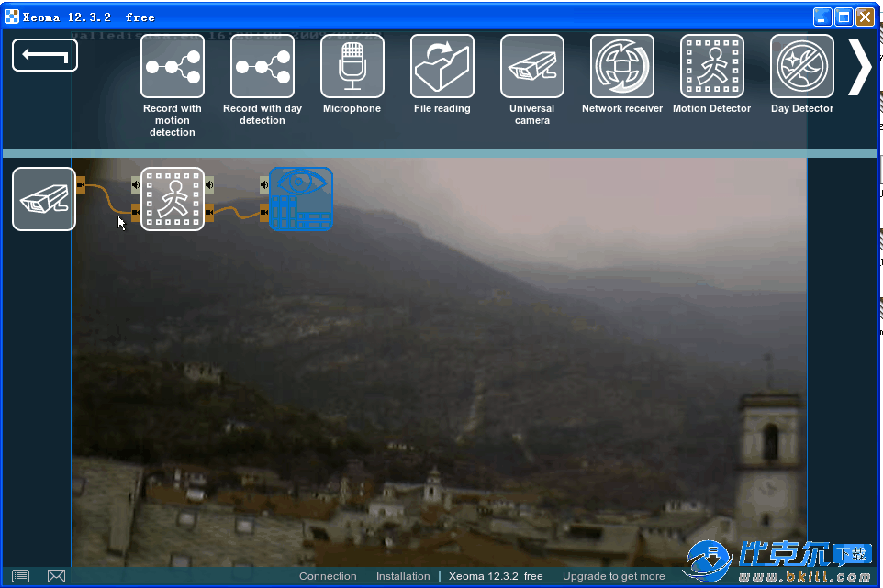This screenshot has width=883, height=588.
Task: Select the Network receiver module
Action: pos(622,66)
